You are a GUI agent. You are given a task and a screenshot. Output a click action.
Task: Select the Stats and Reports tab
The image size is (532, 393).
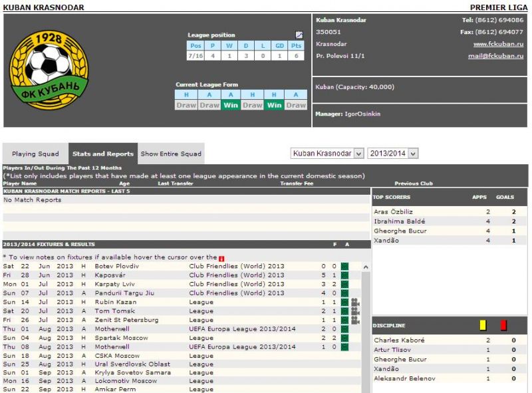(x=103, y=154)
